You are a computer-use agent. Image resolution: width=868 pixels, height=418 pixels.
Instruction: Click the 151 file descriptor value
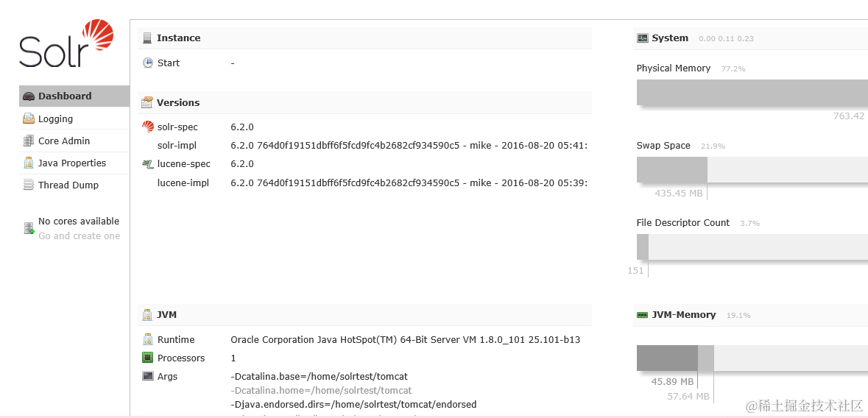[x=635, y=271]
